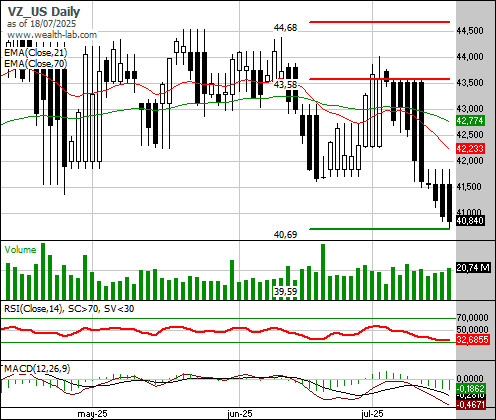Viewport: 496px width, 420px height.
Task: Select the top red resistance line
Action: [380, 22]
